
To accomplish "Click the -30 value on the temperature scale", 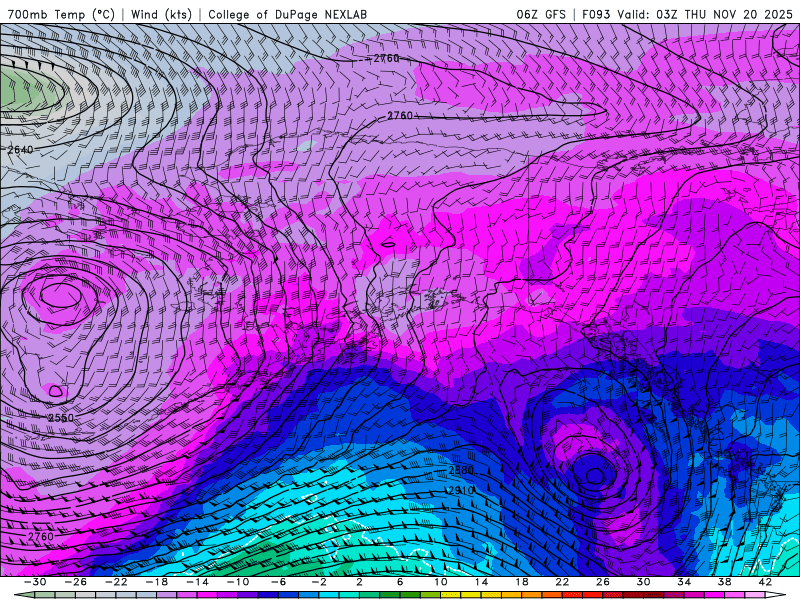I will [35, 582].
